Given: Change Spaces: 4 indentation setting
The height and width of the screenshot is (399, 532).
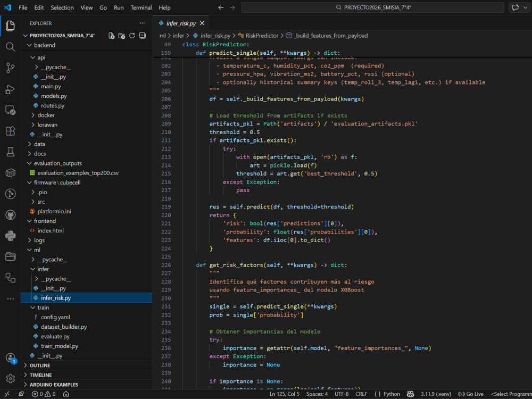Looking at the screenshot, I should coord(317,394).
